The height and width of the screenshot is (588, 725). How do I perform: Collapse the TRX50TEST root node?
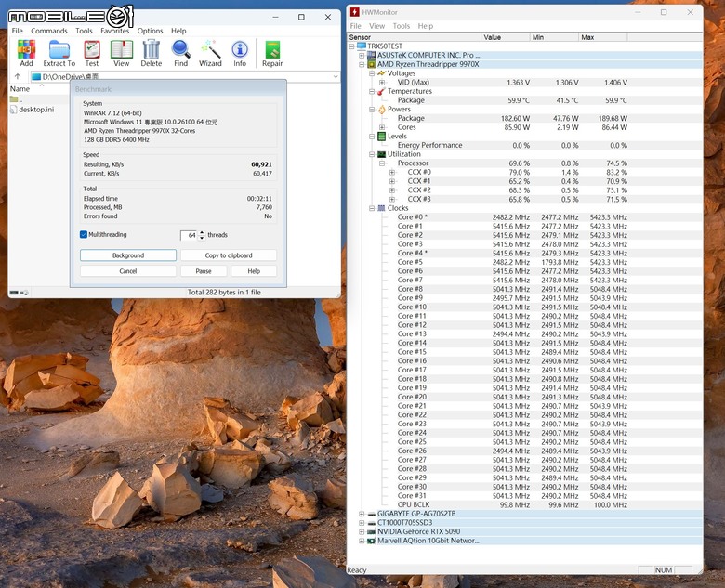tap(351, 46)
